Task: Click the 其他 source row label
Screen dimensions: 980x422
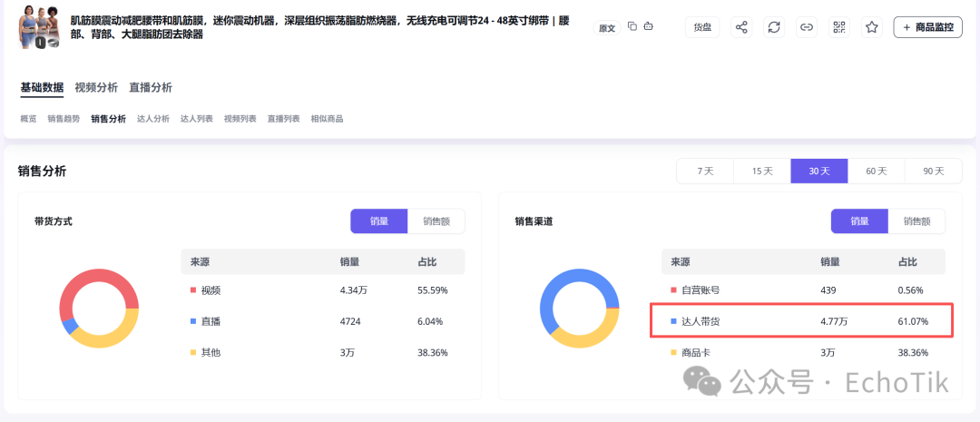Action: [x=211, y=353]
